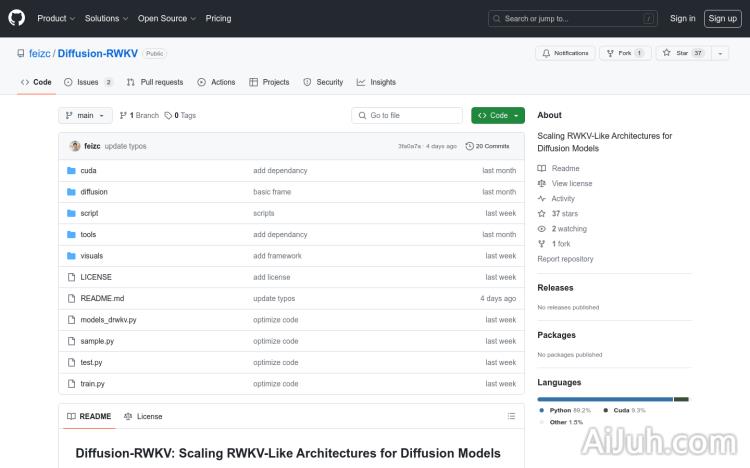Open the Report repository link
750x468 pixels.
(x=565, y=259)
